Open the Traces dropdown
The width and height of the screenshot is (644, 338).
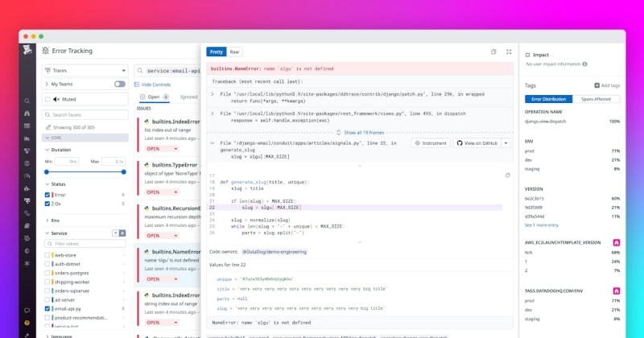coord(85,70)
